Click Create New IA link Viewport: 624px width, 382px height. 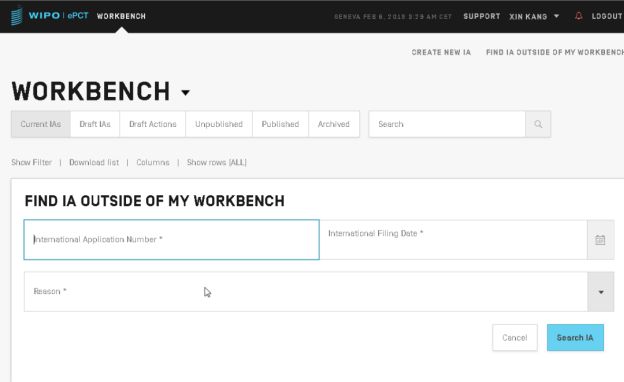click(x=441, y=52)
